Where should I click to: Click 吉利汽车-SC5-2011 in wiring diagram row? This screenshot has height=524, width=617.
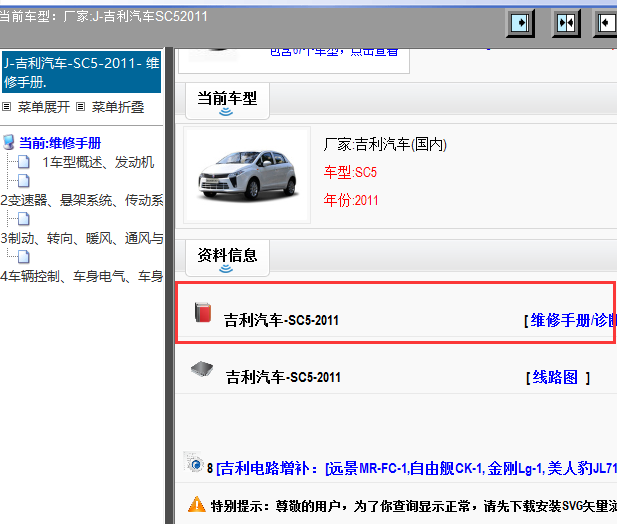(x=283, y=377)
